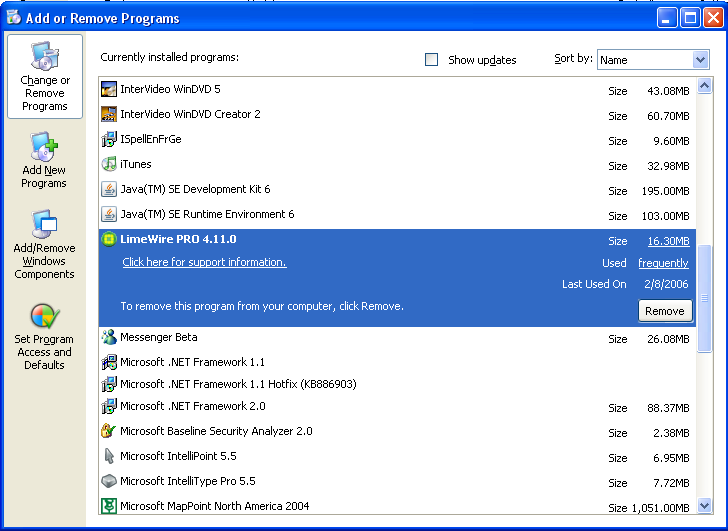The image size is (728, 531).
Task: Select Microsoft MapPoint North America 2004
Action: click(216, 506)
